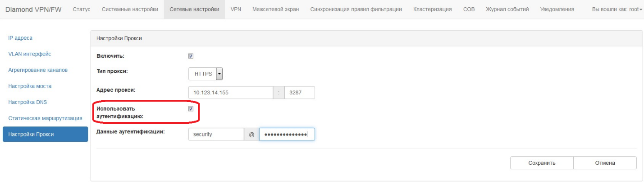Open the Тип прокси HTTPS dropdown
Viewport: 644px width, 182px height.
pyautogui.click(x=206, y=74)
